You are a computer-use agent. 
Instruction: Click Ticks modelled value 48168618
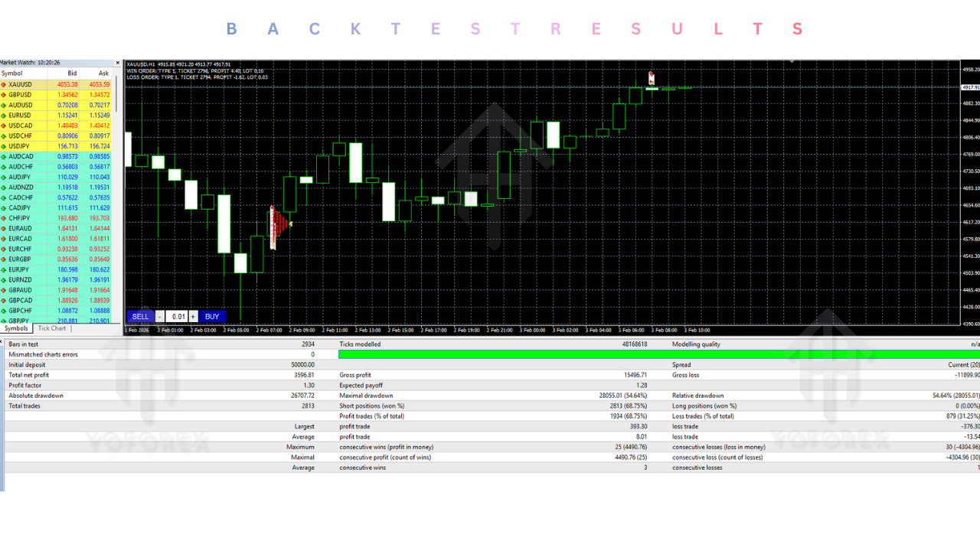click(x=634, y=344)
